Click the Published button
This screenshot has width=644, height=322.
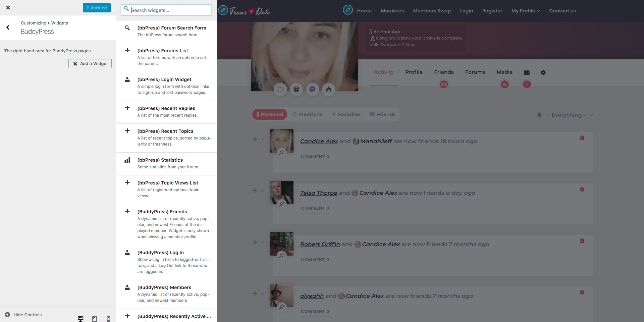97,8
